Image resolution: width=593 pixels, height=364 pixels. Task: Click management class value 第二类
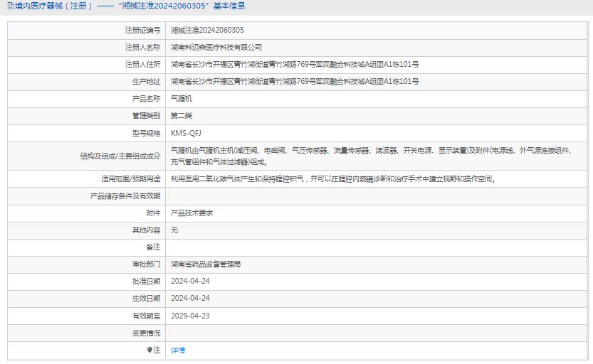(181, 116)
